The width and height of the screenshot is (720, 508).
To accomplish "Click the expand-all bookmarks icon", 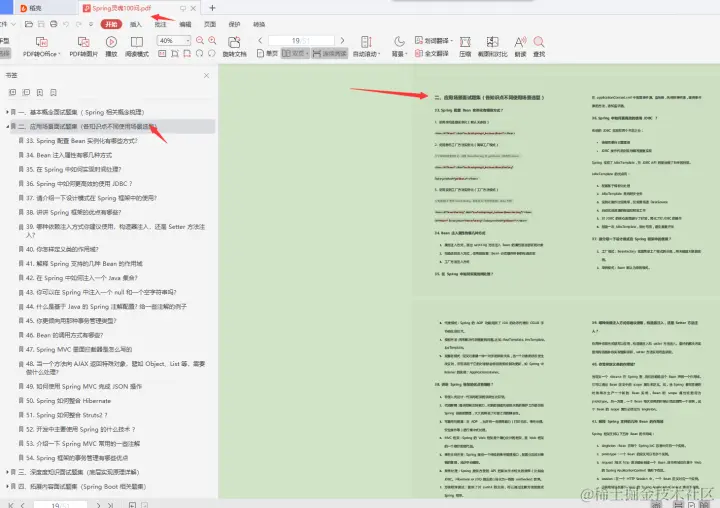I will click(12, 92).
